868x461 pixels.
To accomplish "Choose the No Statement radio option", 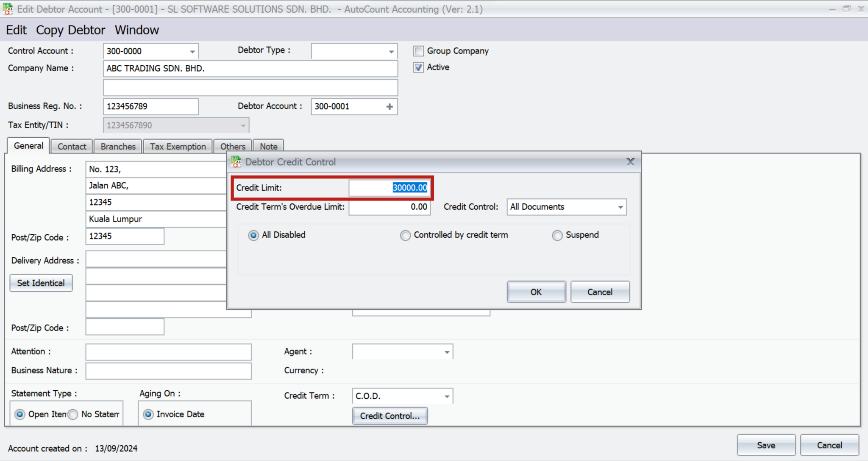I will [x=73, y=414].
